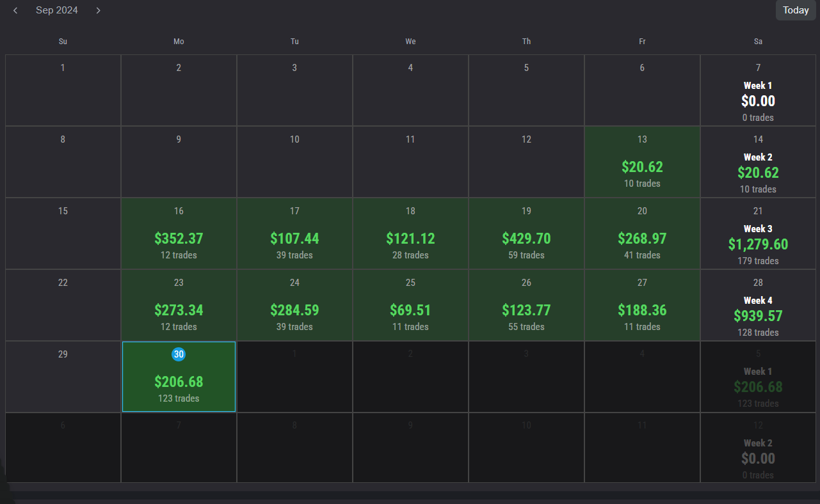Open the Week 3 summary cell
Image resolution: width=820 pixels, height=504 pixels.
coord(758,233)
